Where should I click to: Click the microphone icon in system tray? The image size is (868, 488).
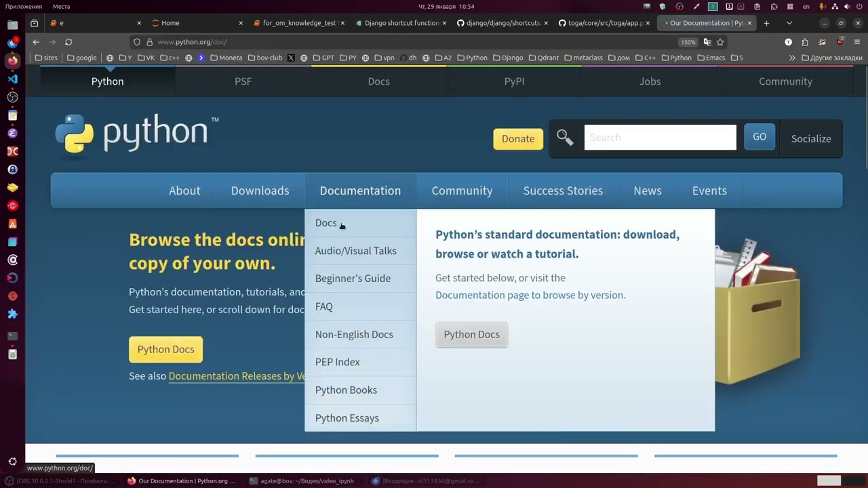(x=823, y=6)
